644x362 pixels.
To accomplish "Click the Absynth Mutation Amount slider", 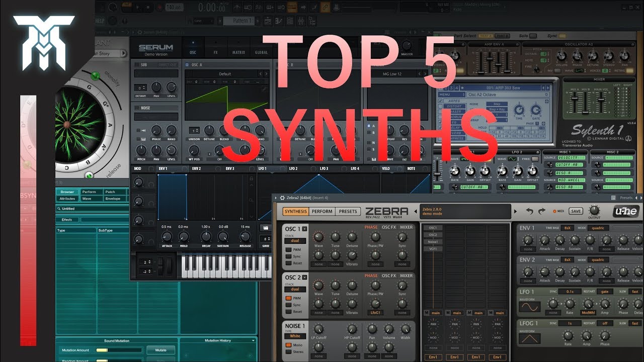I will (x=119, y=350).
